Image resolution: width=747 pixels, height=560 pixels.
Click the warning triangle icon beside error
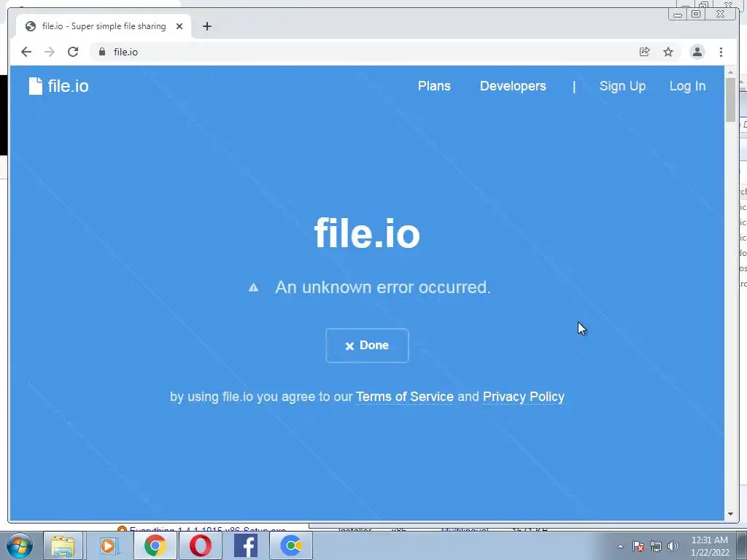point(253,287)
